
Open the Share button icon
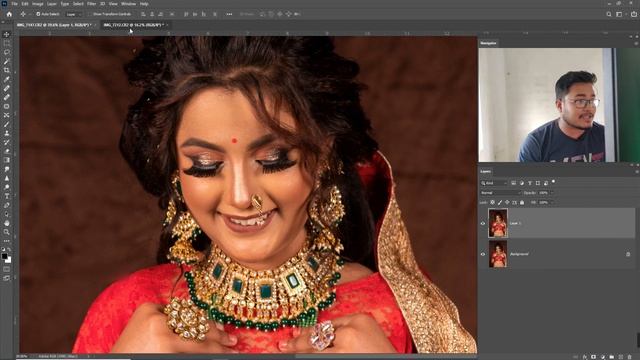click(x=634, y=14)
